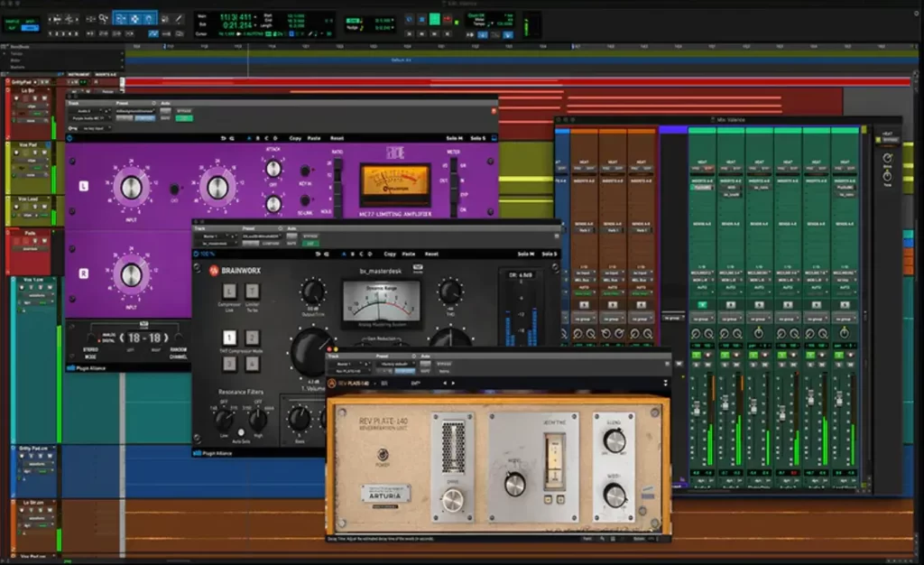This screenshot has width=924, height=565.
Task: Click the Arturia logo icon in Rev Plate-140 toolbar
Action: pyautogui.click(x=332, y=384)
